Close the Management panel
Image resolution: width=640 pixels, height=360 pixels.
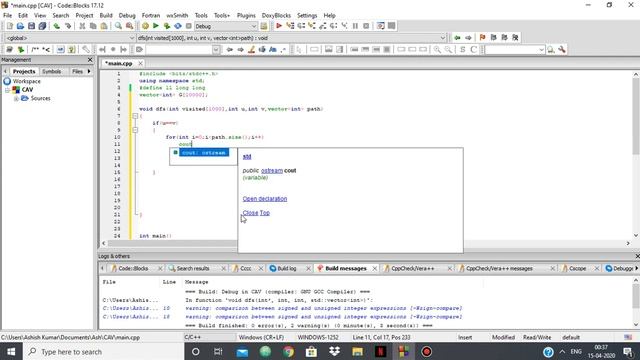[90, 60]
